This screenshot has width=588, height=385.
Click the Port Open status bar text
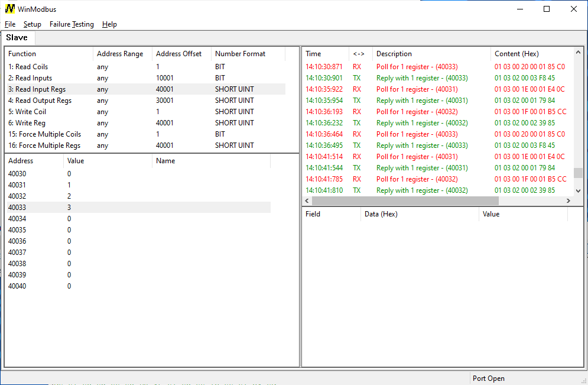pyautogui.click(x=489, y=378)
